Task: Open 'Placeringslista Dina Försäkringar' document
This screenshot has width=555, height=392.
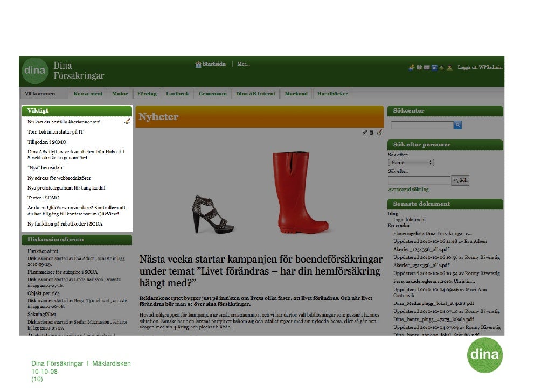Action: coord(433,233)
